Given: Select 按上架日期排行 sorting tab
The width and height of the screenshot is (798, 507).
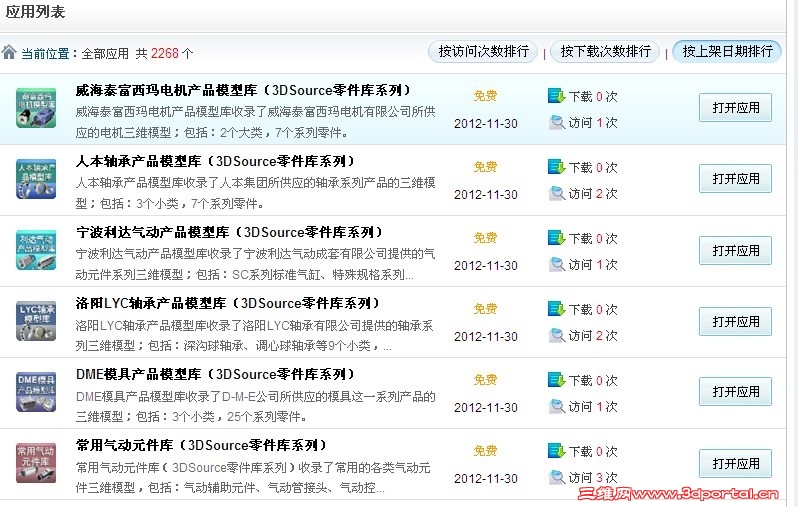Looking at the screenshot, I should pyautogui.click(x=727, y=51).
